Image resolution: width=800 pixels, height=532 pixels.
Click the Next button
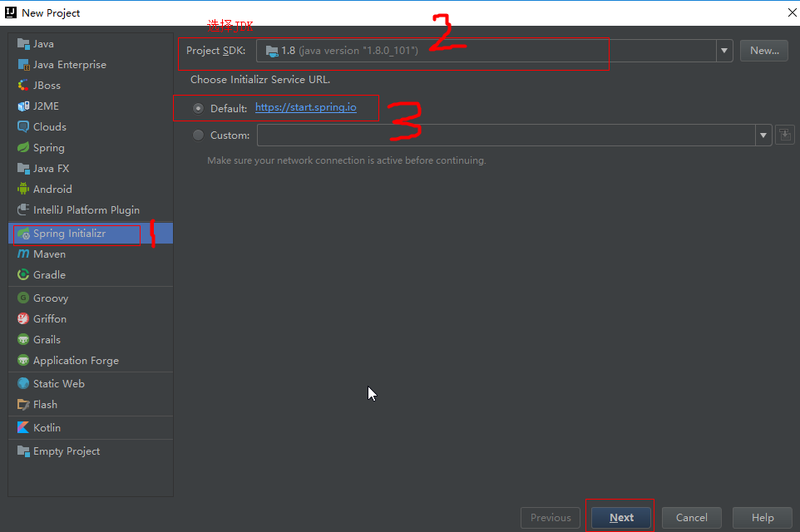point(621,518)
